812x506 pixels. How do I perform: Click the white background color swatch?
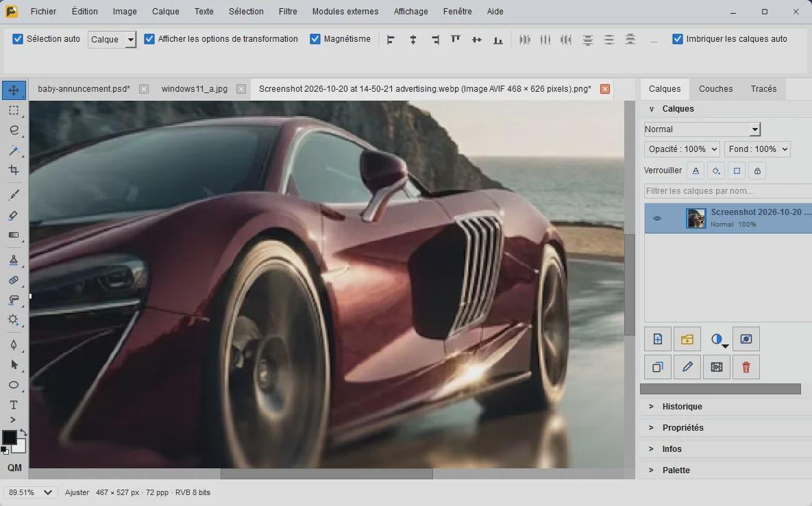pyautogui.click(x=21, y=448)
